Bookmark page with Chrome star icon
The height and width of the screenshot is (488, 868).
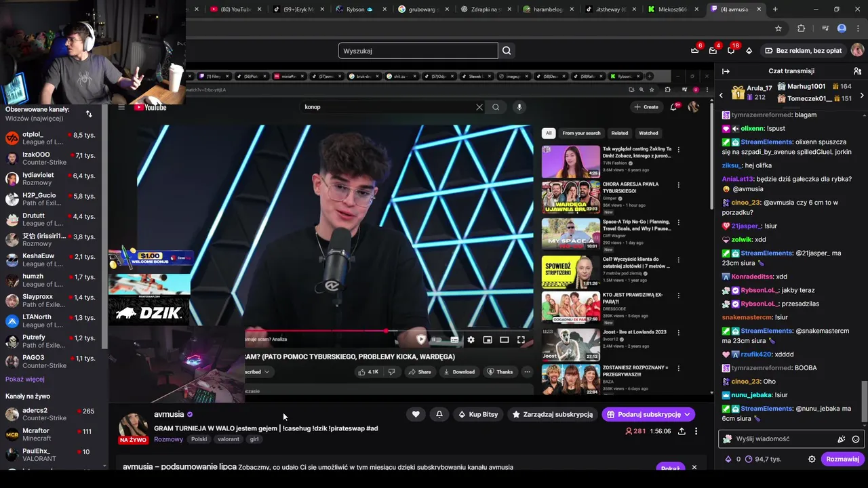click(x=778, y=28)
